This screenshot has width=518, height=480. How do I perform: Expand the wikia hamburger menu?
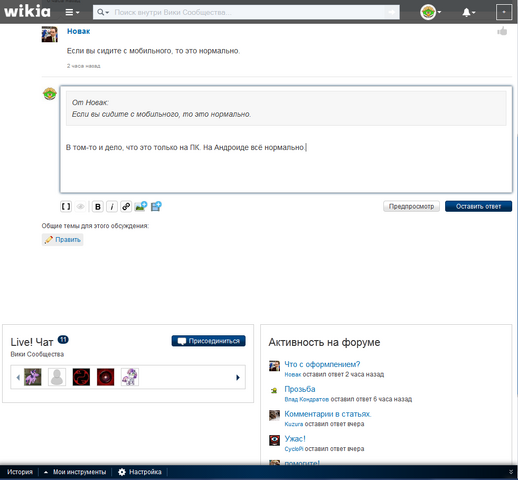(72, 12)
